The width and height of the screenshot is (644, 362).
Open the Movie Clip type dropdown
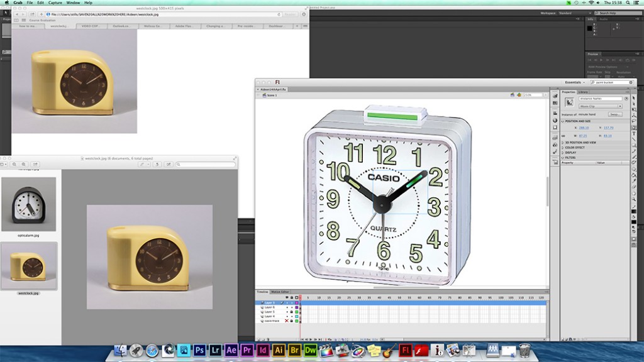pos(601,106)
